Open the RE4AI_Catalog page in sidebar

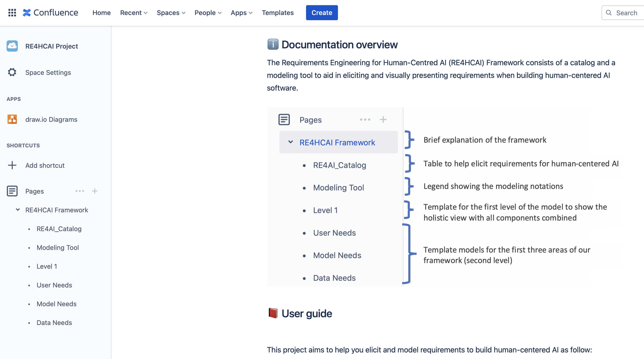(59, 229)
